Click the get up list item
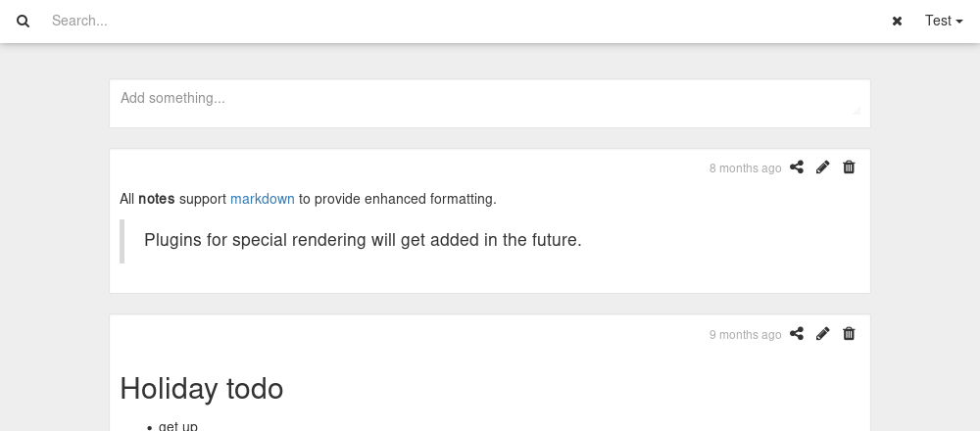980x431 pixels. (x=178, y=427)
